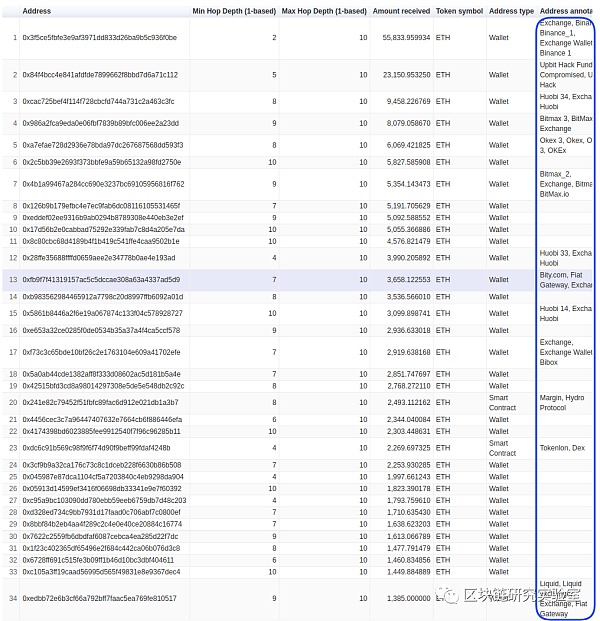Click Smart Contract type in row 20

(502, 403)
